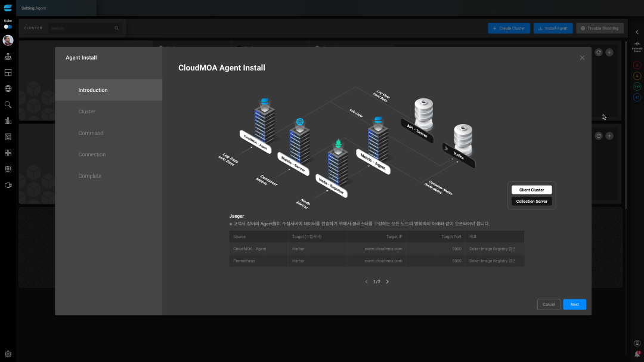Click the plus icon on first cluster card
Screen dimensions: 644x362
pos(609,52)
